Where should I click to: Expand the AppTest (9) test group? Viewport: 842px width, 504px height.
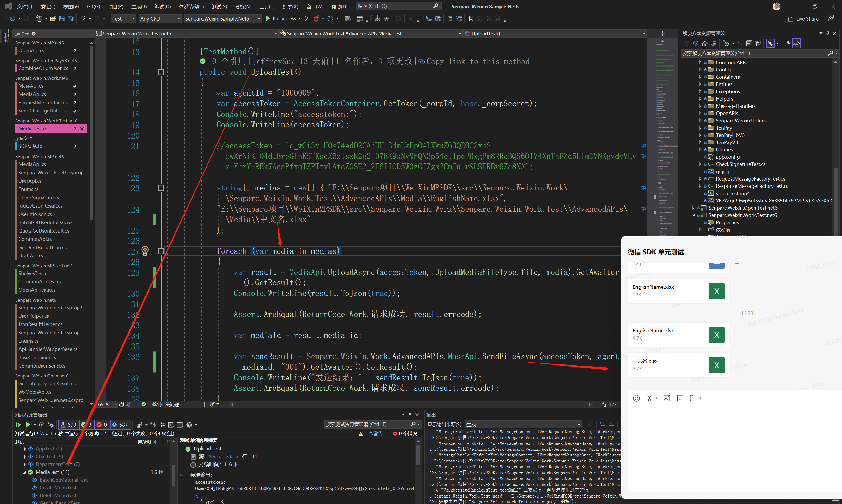(x=25, y=448)
